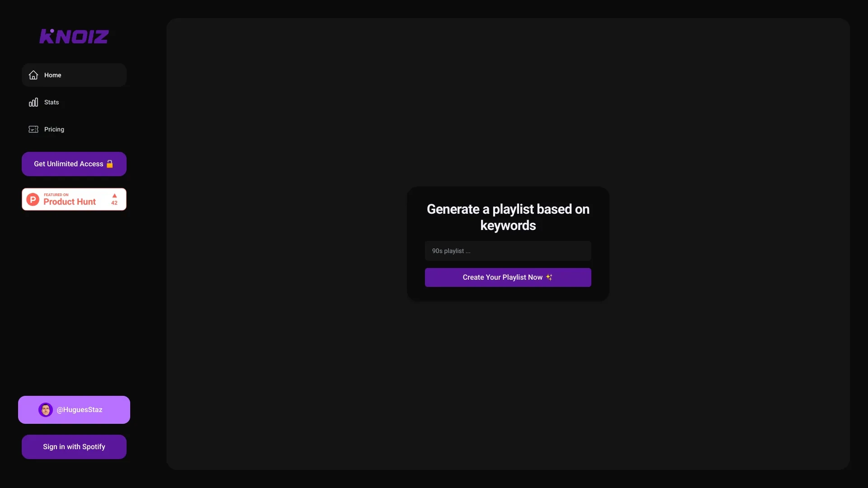Image resolution: width=868 pixels, height=488 pixels.
Task: Toggle the @HuguesStaz user profile button
Action: point(74,410)
